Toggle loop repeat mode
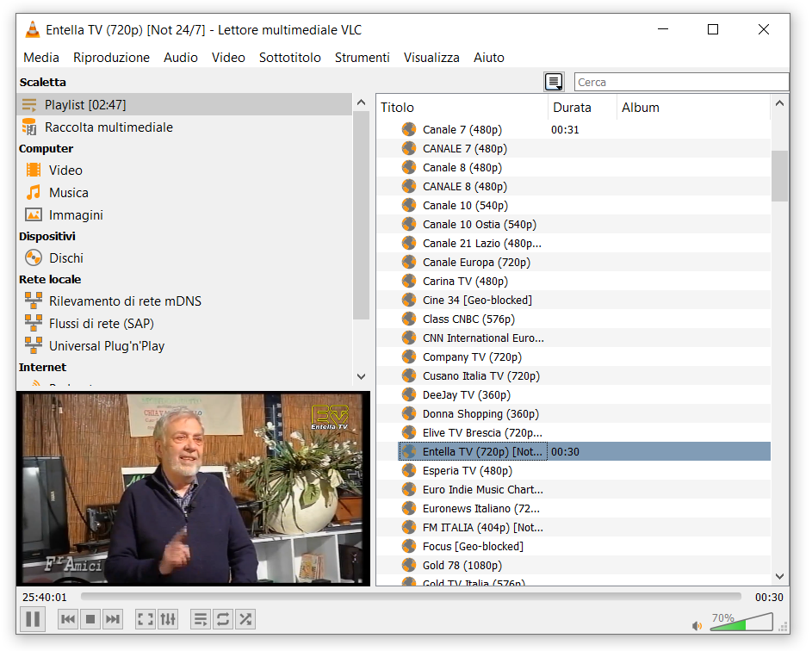 click(223, 618)
